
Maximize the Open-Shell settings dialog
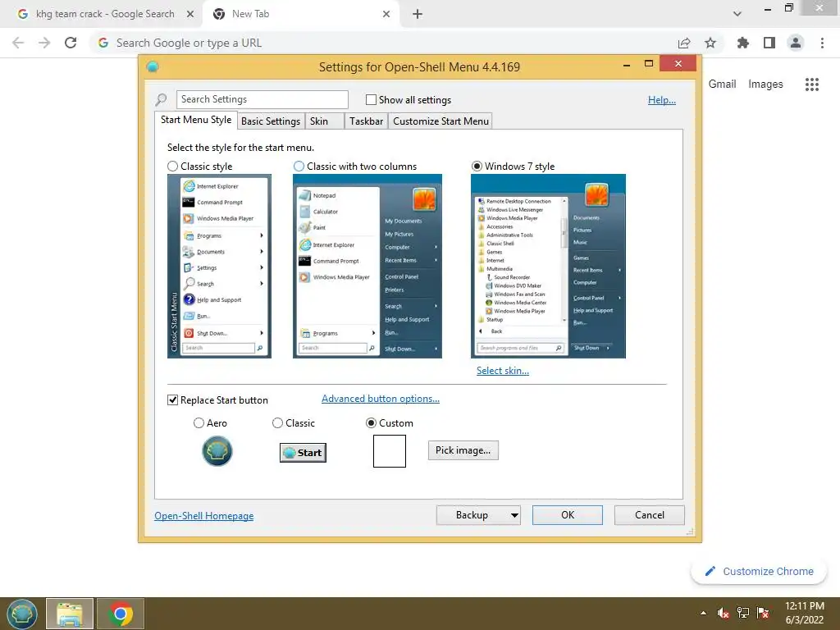click(649, 64)
